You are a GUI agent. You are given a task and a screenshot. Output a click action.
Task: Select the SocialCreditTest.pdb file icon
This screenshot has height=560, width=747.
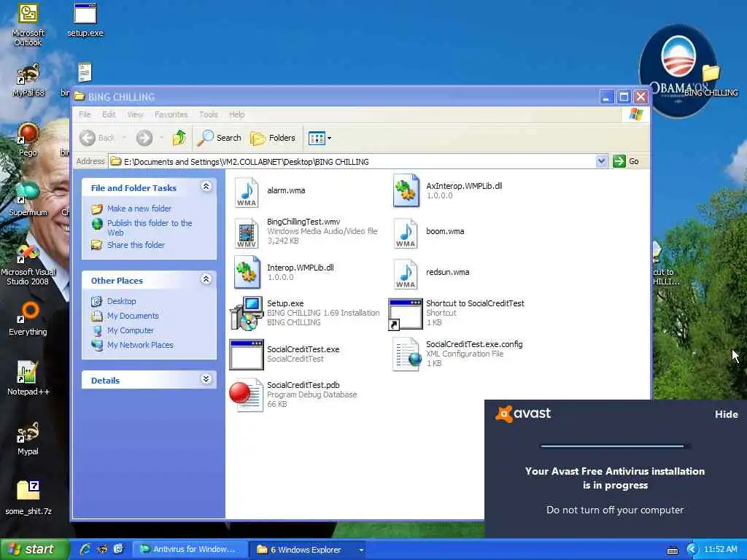pyautogui.click(x=247, y=394)
